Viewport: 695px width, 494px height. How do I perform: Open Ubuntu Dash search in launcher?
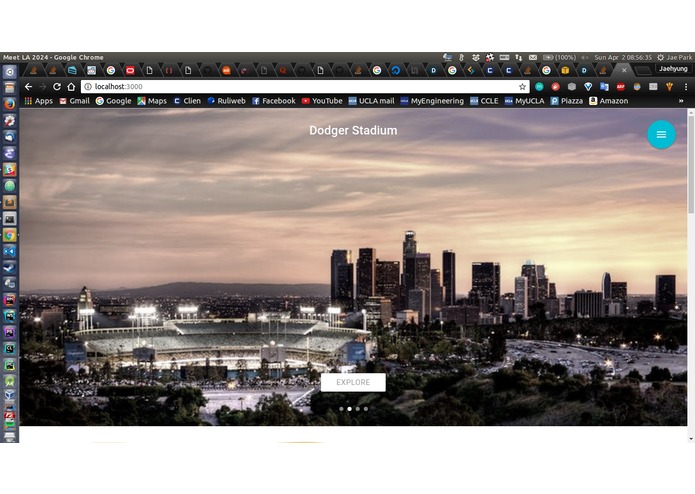coord(9,71)
